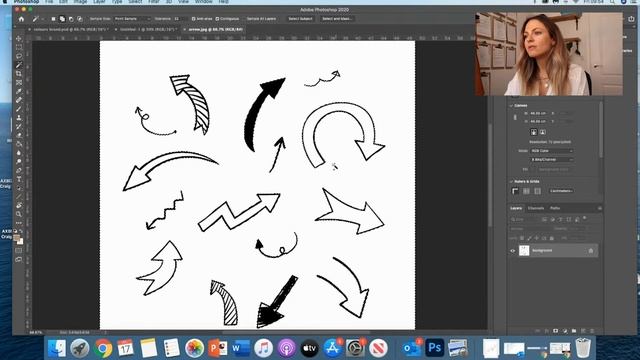Open the Sample Size dropdown
This screenshot has width=640, height=360.
point(132,19)
